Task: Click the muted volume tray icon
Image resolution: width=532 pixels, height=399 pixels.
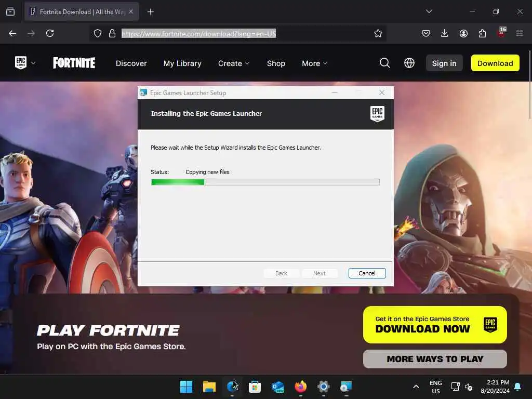Action: click(469, 387)
